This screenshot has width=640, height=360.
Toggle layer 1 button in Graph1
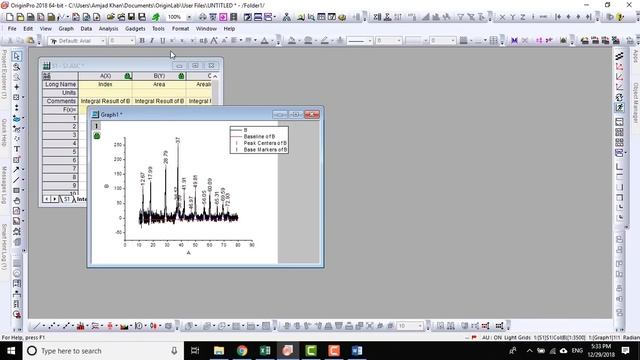tap(96, 126)
